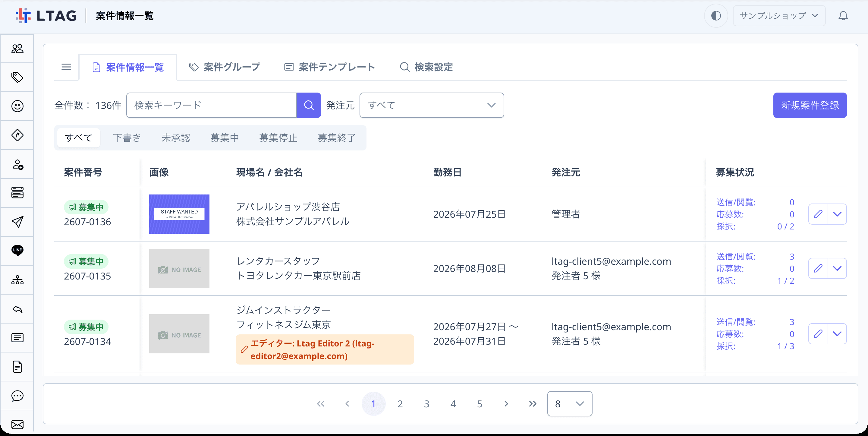Open the paper plane send icon
The image size is (868, 436).
point(17,222)
